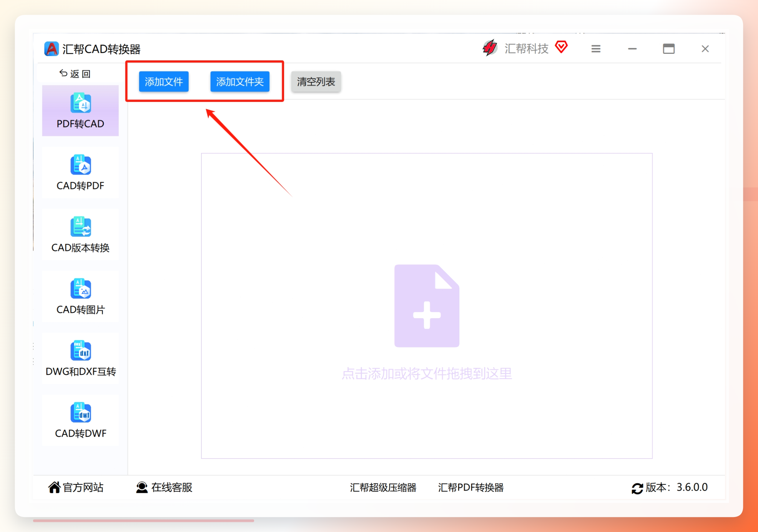Open the hamburger menu in title bar
758x532 pixels.
click(x=596, y=49)
